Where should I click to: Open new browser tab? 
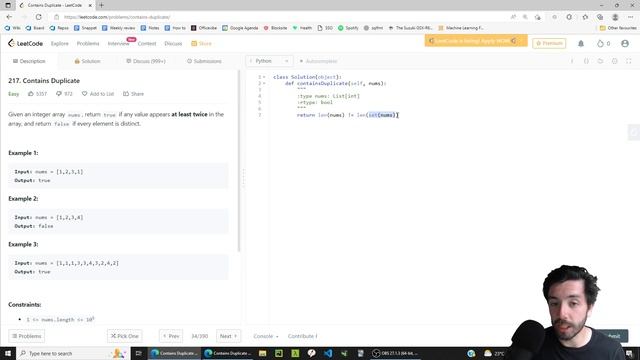101,5
